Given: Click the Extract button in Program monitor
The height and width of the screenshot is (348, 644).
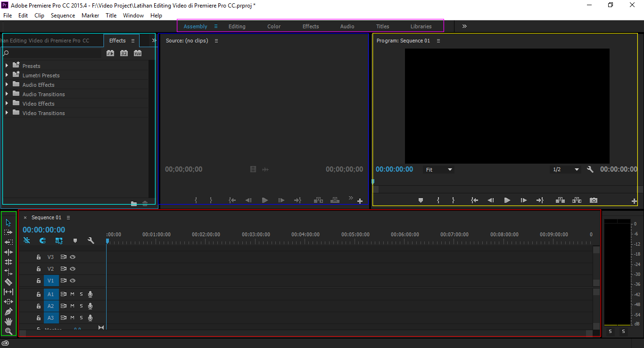Looking at the screenshot, I should pos(577,200).
